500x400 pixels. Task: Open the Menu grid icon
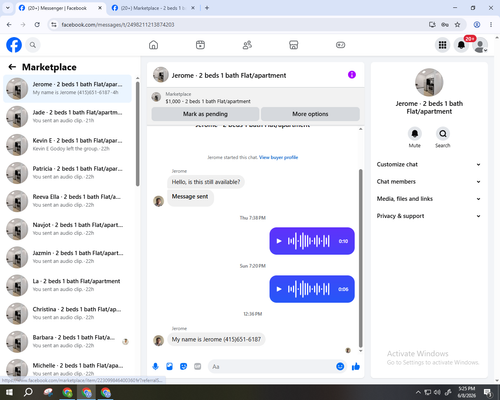(x=442, y=45)
